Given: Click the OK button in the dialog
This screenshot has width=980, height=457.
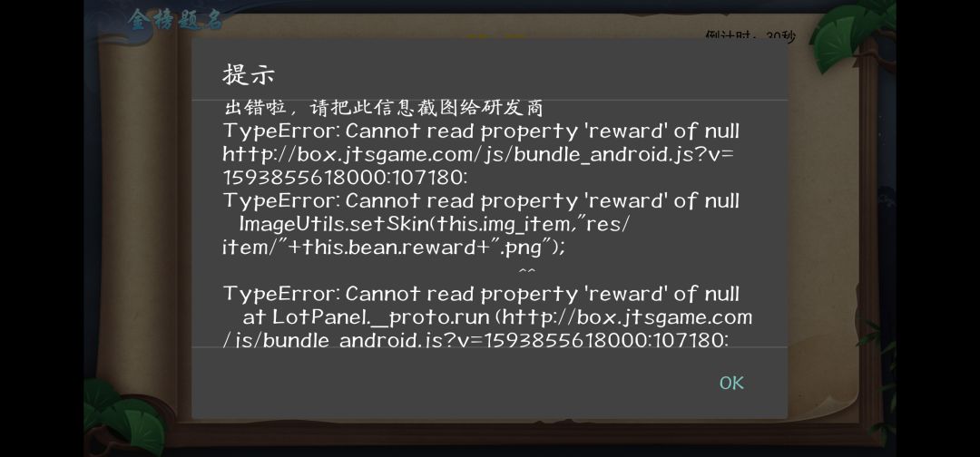Looking at the screenshot, I should coord(731,383).
